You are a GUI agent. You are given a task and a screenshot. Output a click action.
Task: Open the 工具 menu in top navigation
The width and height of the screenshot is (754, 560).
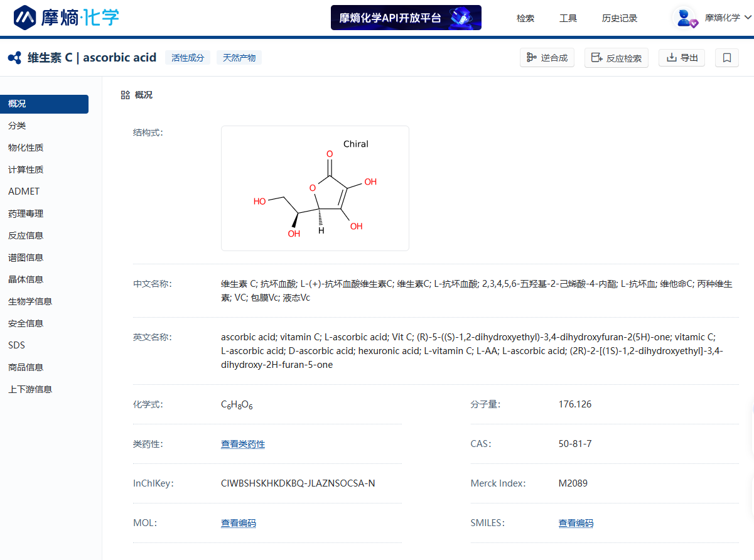568,18
